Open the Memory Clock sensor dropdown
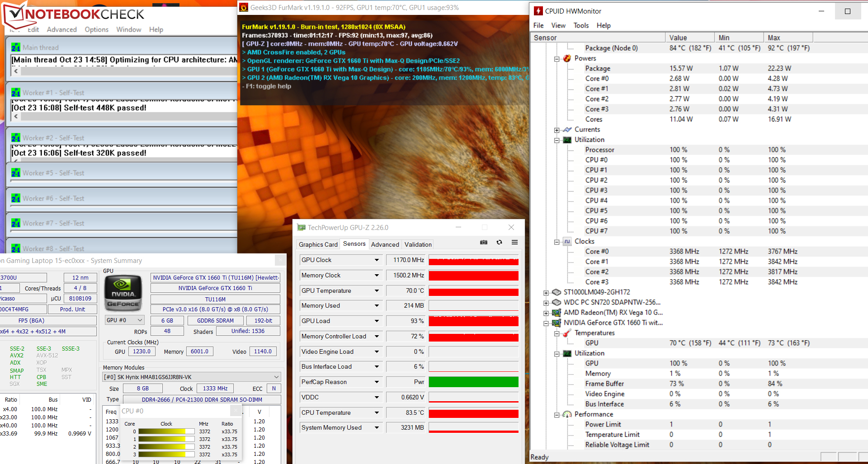Image resolution: width=868 pixels, height=464 pixels. 377,275
